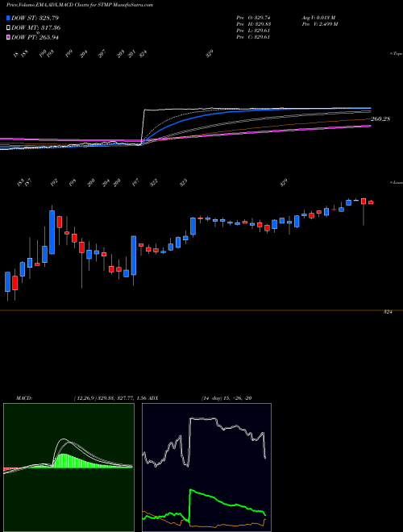The image size is (403, 532).
Task: Click the Pre L: 329.61 value
Action: pos(253,31)
